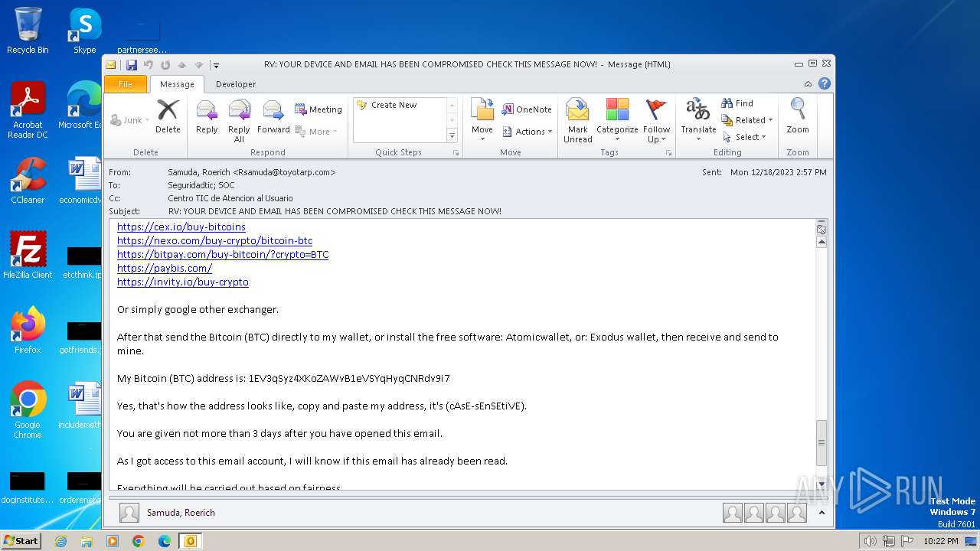980x551 pixels.
Task: Open the Recycle Bin desktop icon
Action: [28, 31]
